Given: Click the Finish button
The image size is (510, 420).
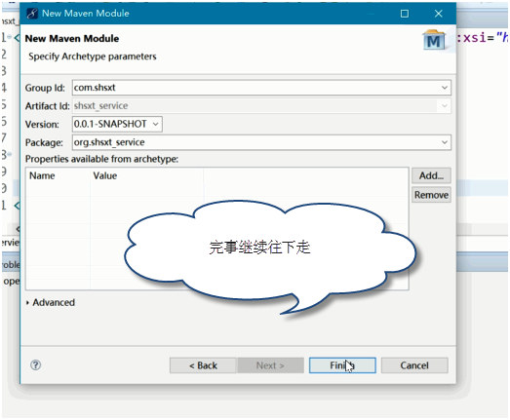Looking at the screenshot, I should (x=342, y=365).
